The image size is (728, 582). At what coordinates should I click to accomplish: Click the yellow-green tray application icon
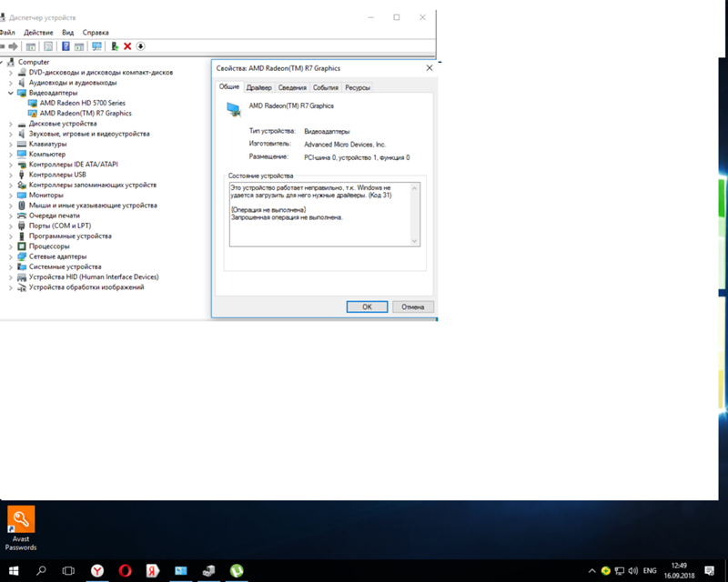[605, 571]
